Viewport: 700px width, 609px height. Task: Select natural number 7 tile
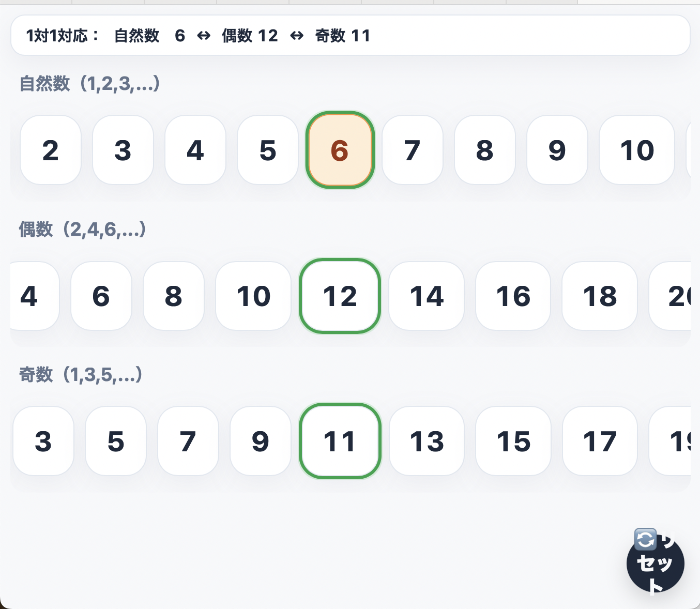(413, 150)
